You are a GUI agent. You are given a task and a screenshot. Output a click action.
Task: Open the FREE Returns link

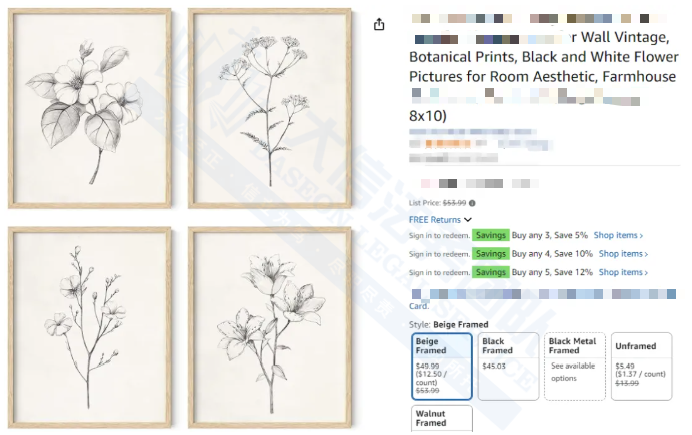435,220
